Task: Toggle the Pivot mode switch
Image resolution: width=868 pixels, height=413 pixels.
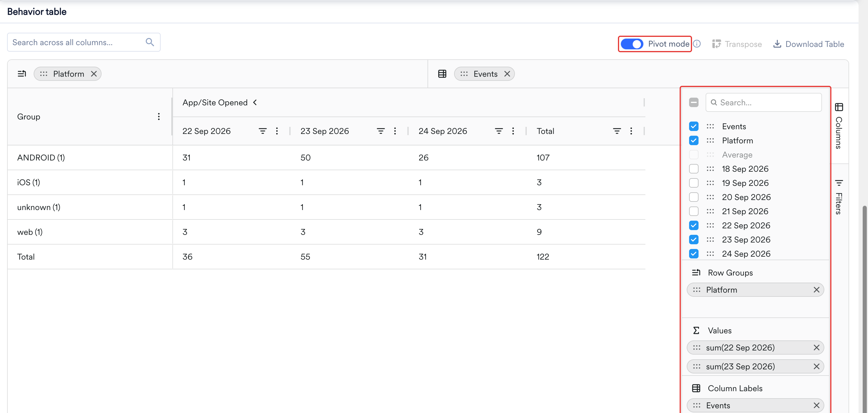Action: pos(632,44)
